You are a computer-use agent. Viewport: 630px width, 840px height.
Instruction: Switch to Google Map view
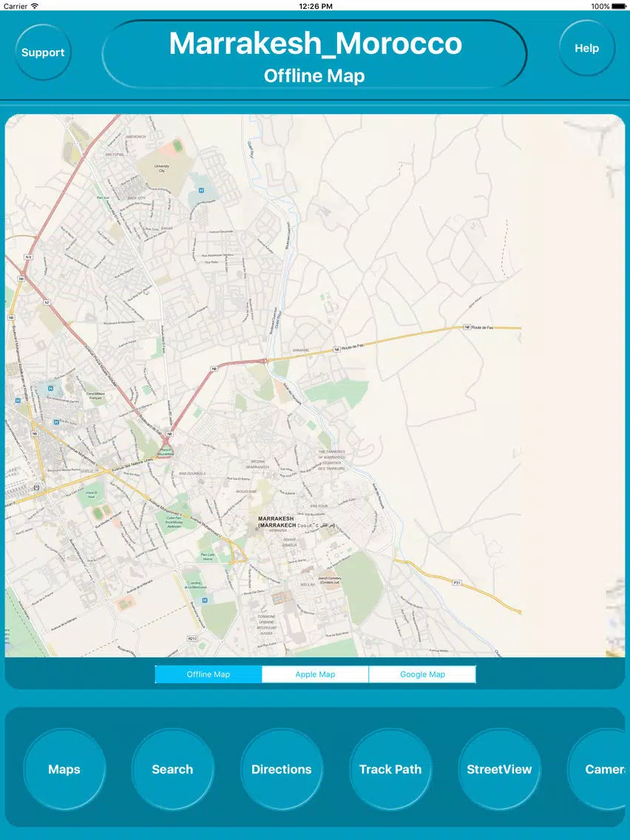422,674
